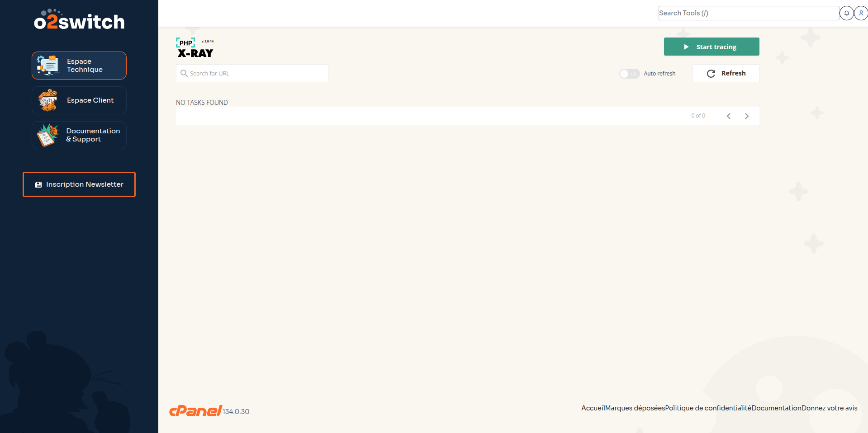The height and width of the screenshot is (433, 868).
Task: Open Politique de confidentialité link
Action: 708,408
